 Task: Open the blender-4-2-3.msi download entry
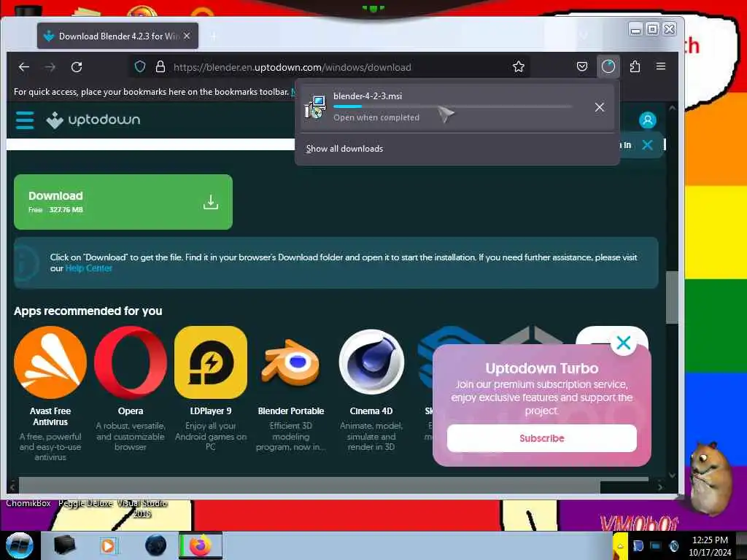coord(457,108)
